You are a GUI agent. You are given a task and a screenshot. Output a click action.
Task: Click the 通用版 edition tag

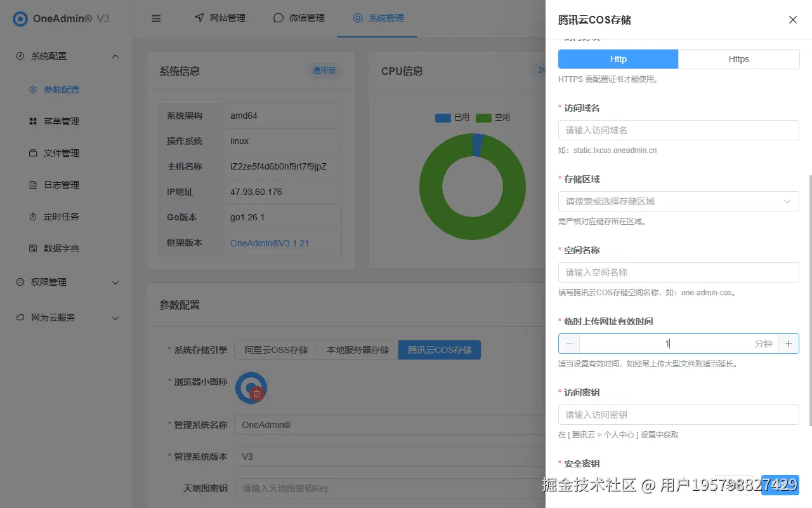coord(324,70)
